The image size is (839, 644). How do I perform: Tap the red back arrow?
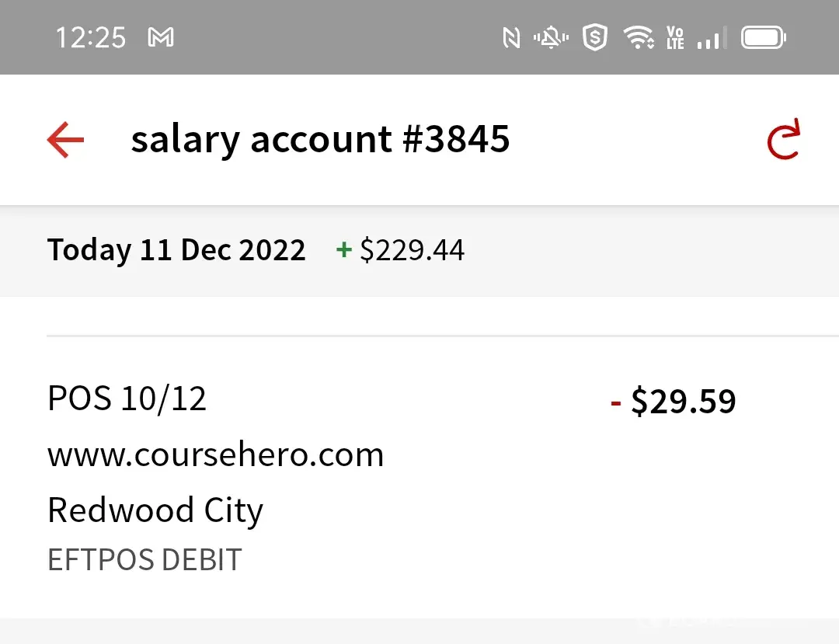pos(65,141)
